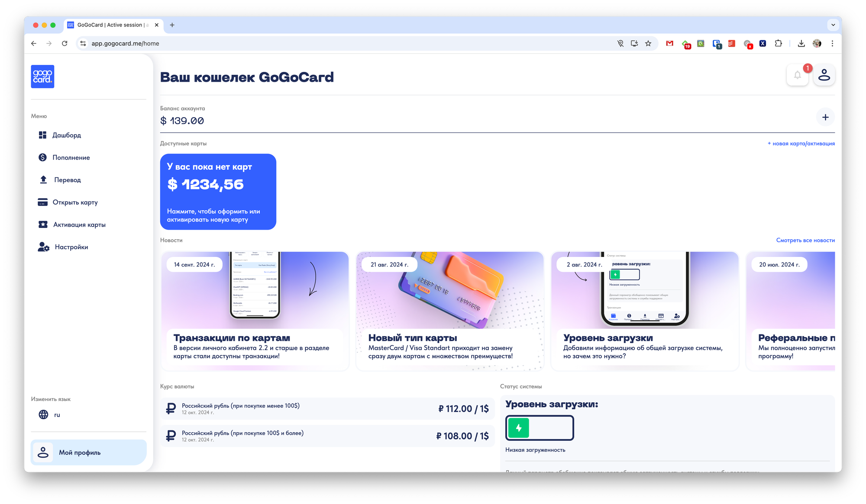Click Смотреть все новости link
The height and width of the screenshot is (504, 866).
805,240
